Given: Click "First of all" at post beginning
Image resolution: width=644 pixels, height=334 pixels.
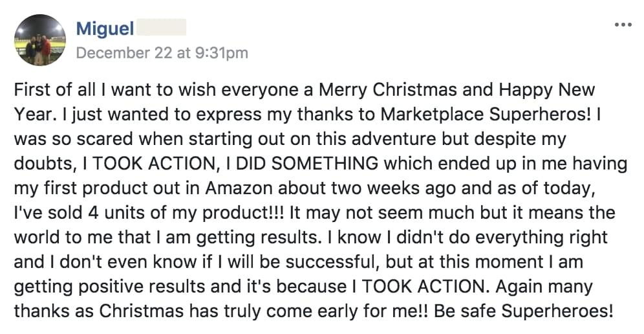Looking at the screenshot, I should tap(49, 89).
